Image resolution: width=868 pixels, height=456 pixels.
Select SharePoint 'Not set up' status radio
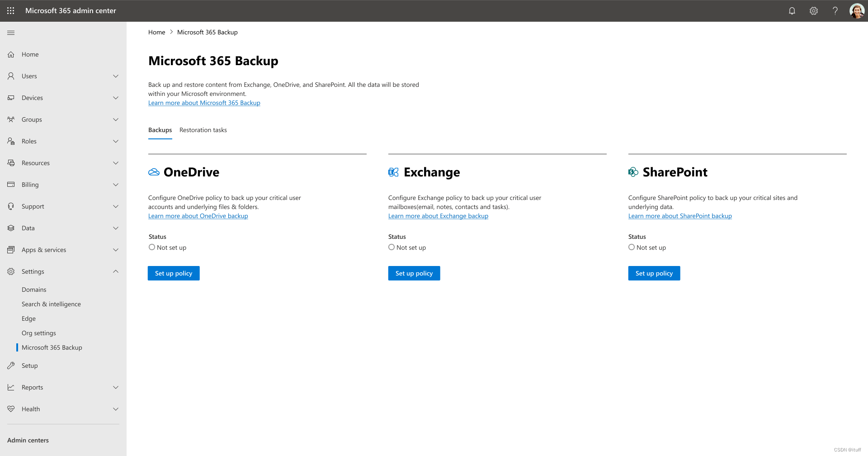(x=632, y=247)
